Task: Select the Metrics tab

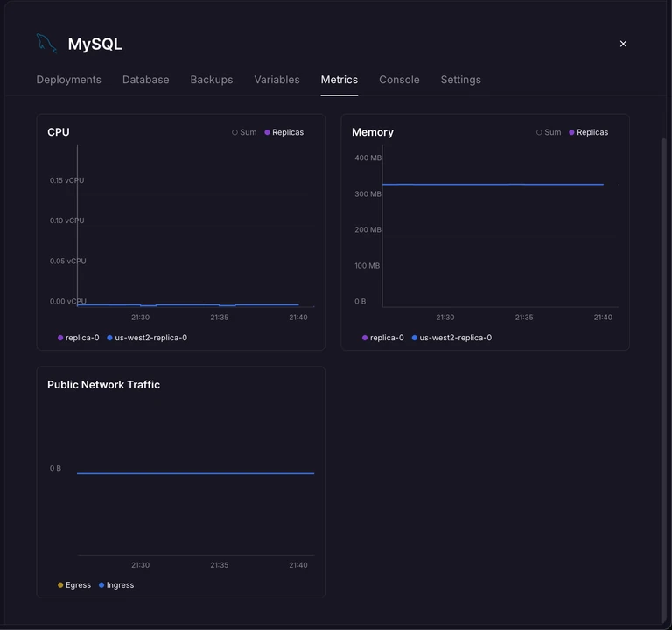Action: pos(339,80)
